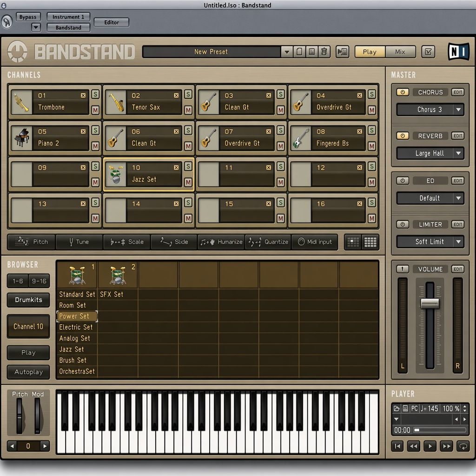The image size is (476, 476).
Task: Open the Large Hall reverb dropdown
Action: [430, 153]
